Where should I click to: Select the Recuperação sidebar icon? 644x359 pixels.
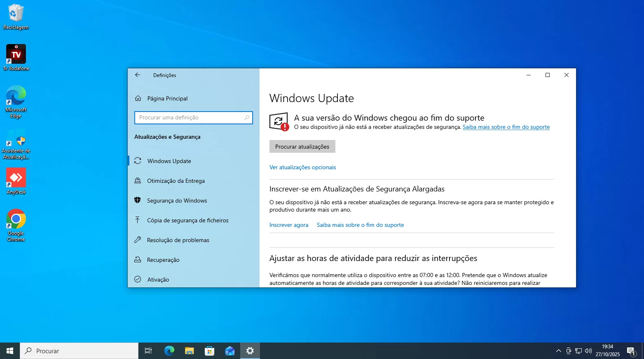138,260
